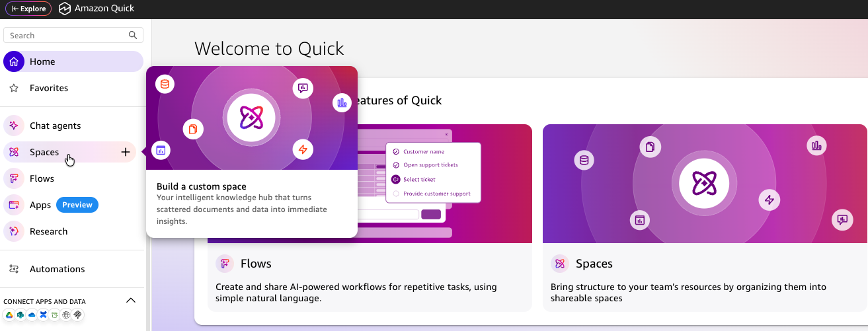Open Favorites via the star icon
Image resolution: width=868 pixels, height=331 pixels.
(14, 88)
